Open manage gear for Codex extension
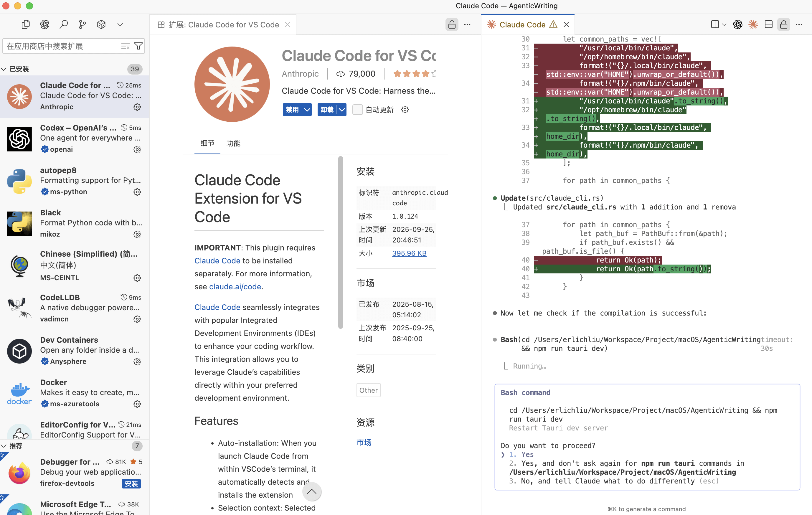 tap(137, 149)
